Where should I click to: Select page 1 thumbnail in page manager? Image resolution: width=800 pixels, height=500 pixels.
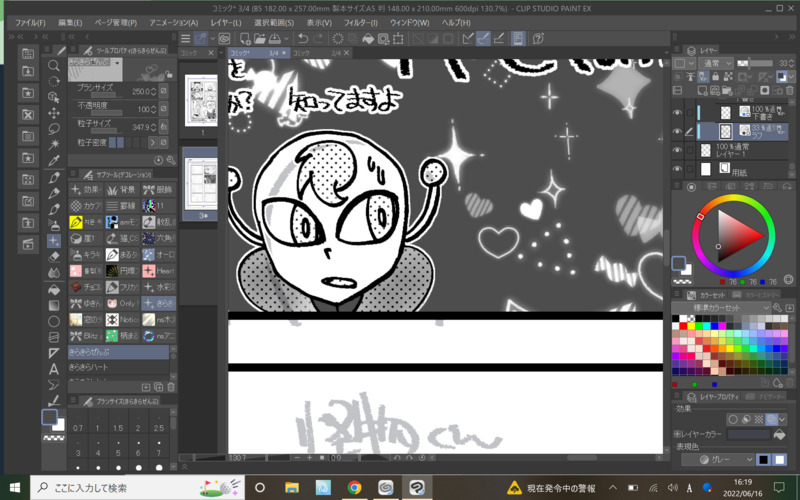pyautogui.click(x=201, y=101)
